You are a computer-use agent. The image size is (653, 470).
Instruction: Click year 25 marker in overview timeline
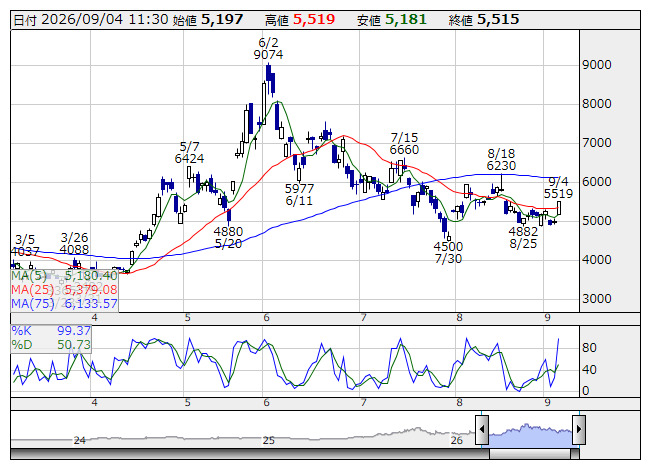tap(269, 440)
